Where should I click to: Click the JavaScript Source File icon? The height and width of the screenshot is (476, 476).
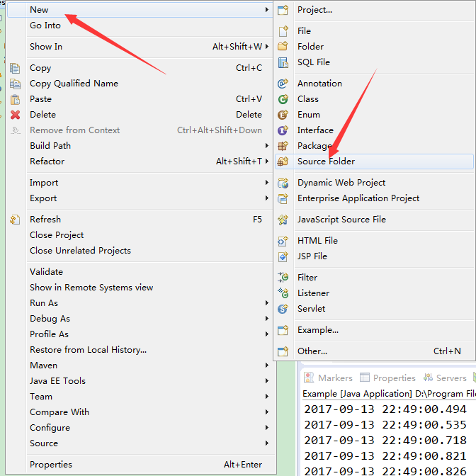pyautogui.click(x=283, y=220)
